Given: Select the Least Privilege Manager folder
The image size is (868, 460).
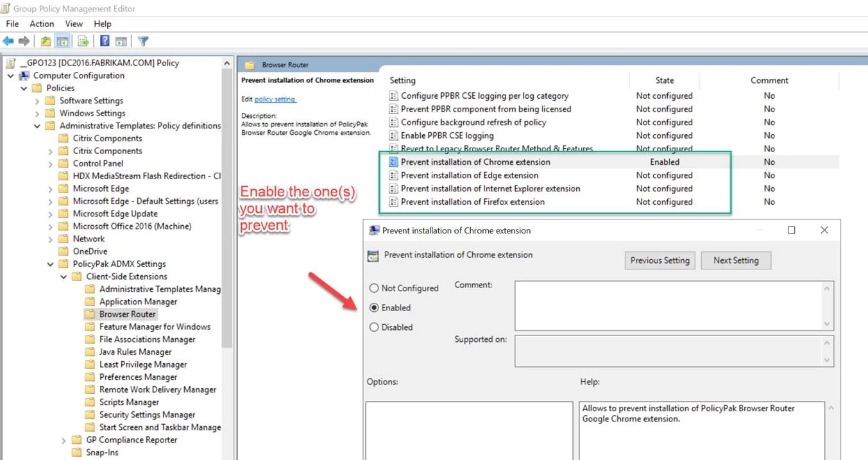Looking at the screenshot, I should click(x=142, y=364).
